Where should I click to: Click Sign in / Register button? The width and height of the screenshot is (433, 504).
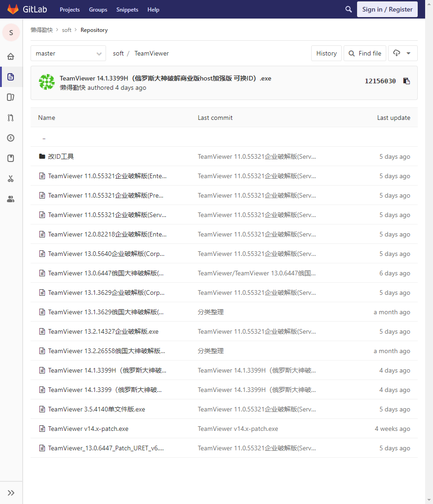387,9
